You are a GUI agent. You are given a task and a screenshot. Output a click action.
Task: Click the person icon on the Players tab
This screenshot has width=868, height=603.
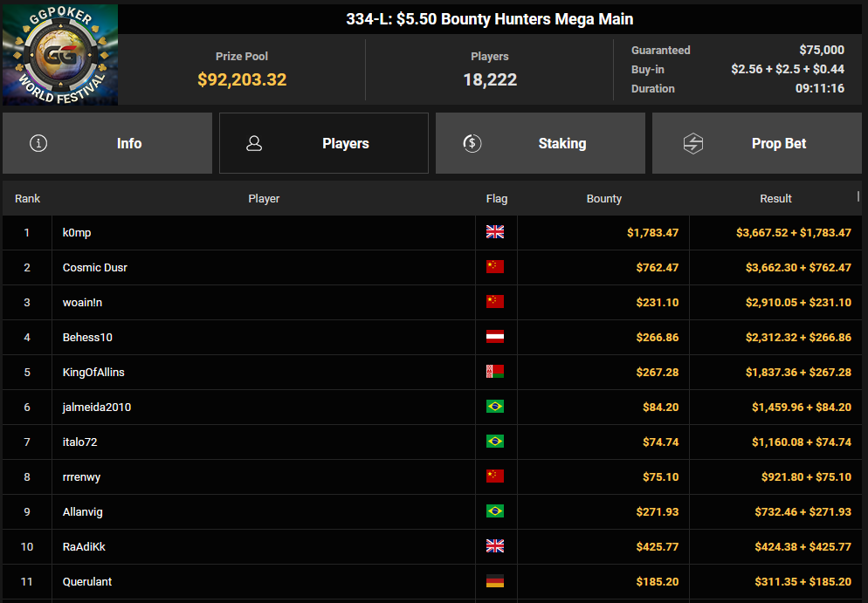tap(254, 143)
